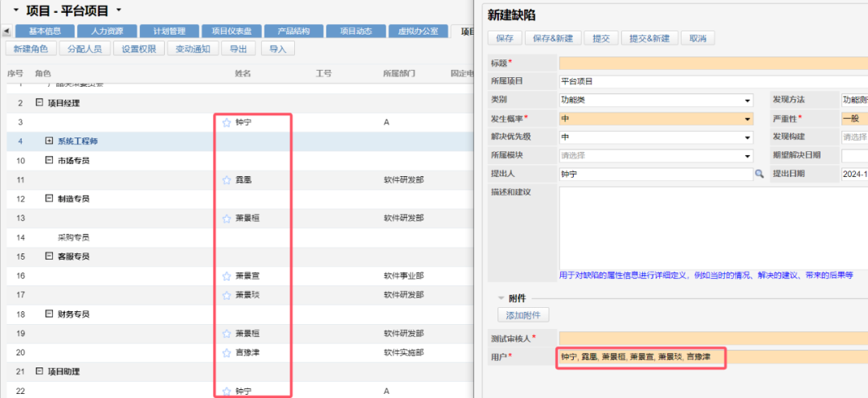Click the 新建角色 button
This screenshot has width=868, height=398.
pyautogui.click(x=31, y=49)
